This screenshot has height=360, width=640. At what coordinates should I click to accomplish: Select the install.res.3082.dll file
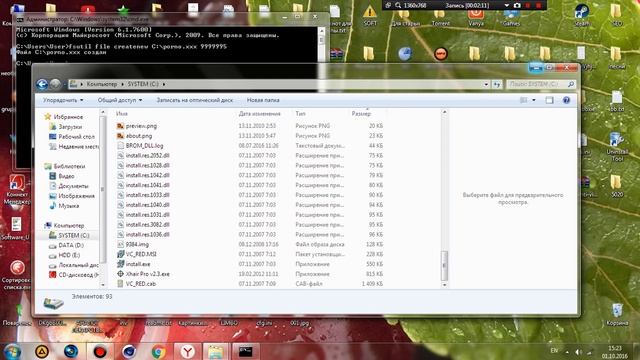[147, 224]
